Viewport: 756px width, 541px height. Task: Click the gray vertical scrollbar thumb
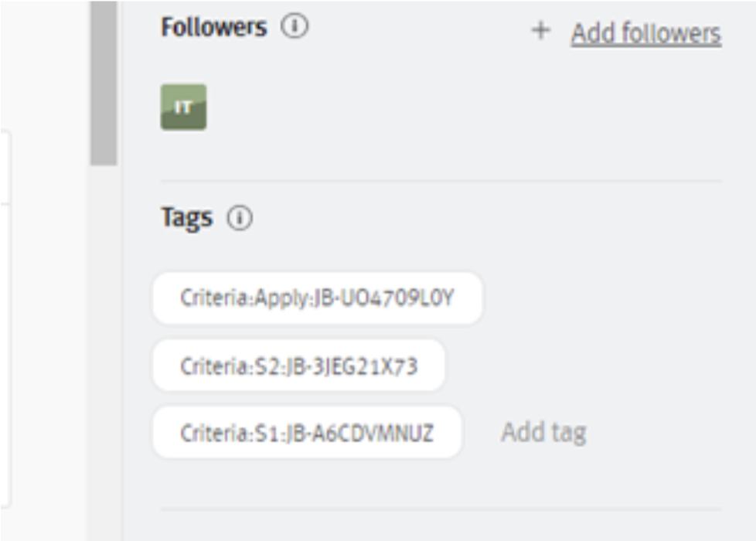(x=103, y=83)
